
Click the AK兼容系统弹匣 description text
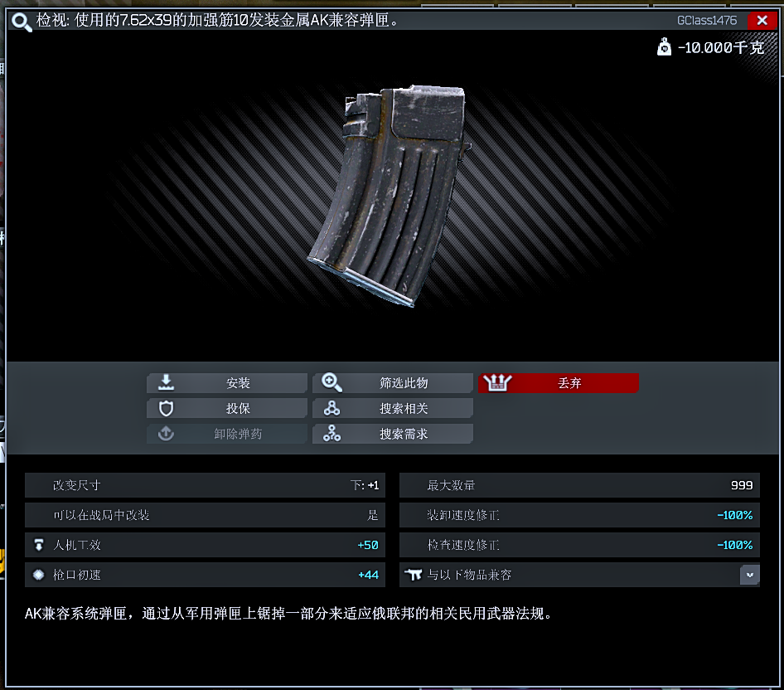[x=288, y=614]
